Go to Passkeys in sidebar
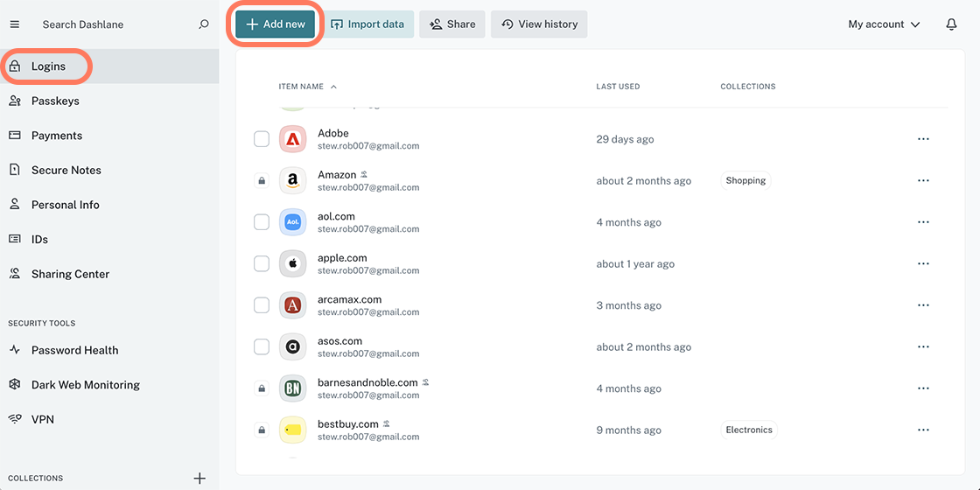This screenshot has width=980, height=490. 55,101
